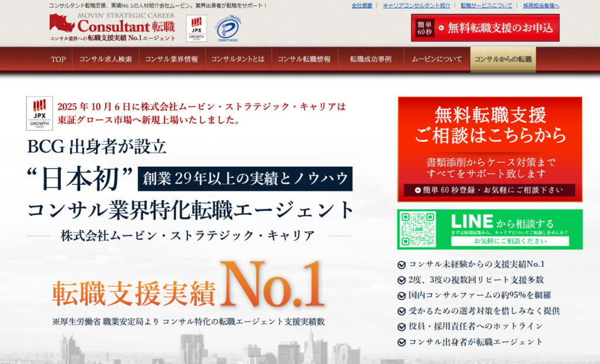Open the TOP navigation tab
Image resolution: width=600 pixels, height=364 pixels.
(59, 59)
